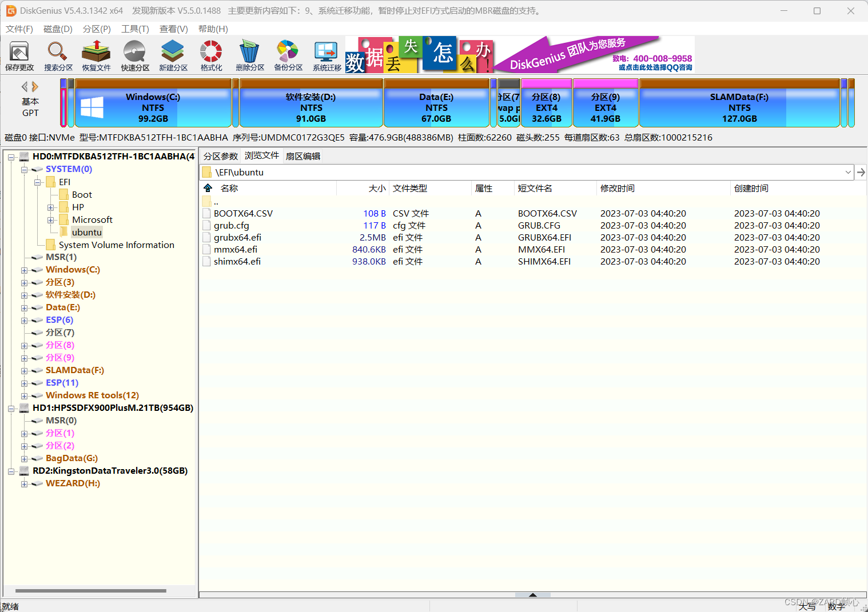This screenshot has width=868, height=612.
Task: Open the Partition (分区) menu
Action: pos(97,29)
